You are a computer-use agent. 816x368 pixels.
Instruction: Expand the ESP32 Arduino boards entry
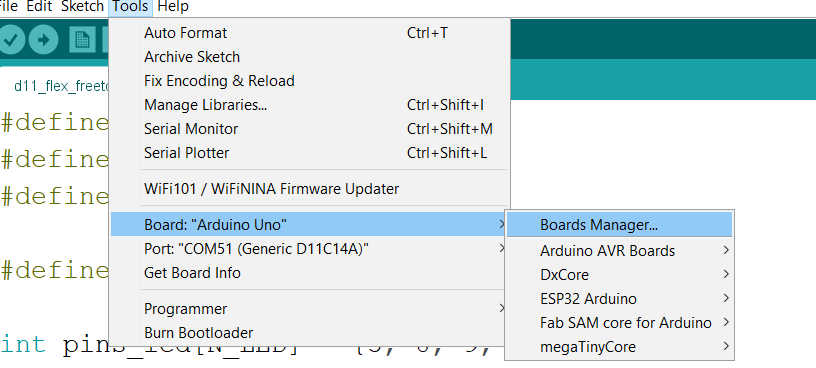pos(619,299)
